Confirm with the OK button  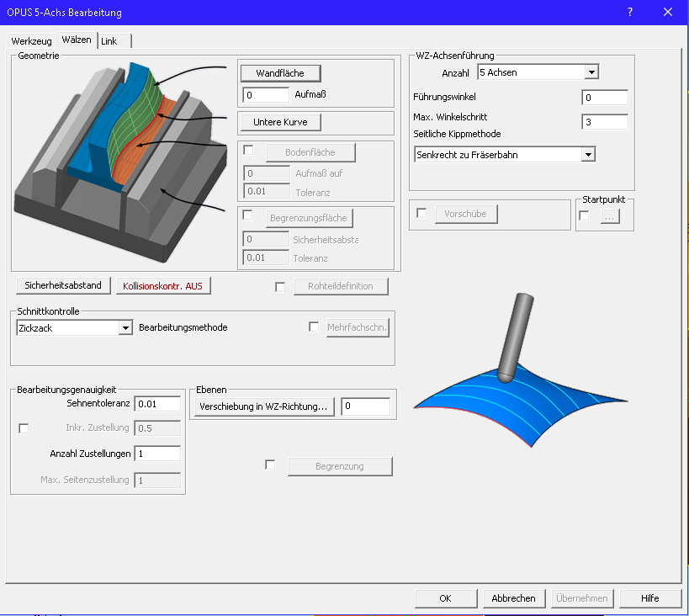[x=446, y=598]
